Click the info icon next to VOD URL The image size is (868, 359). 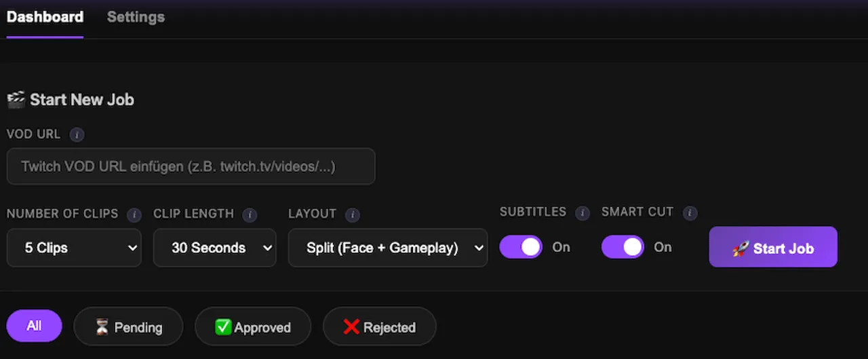[x=77, y=135]
